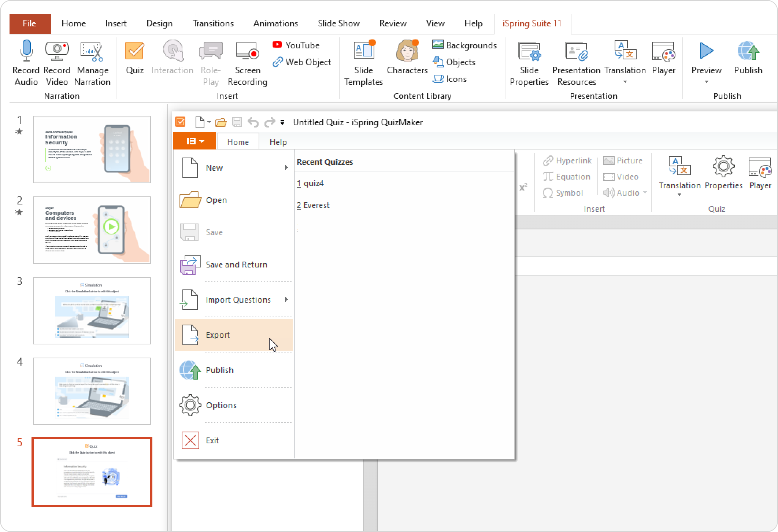Switch to the Transitions tab
Screen dimensions: 778x532
coord(213,23)
